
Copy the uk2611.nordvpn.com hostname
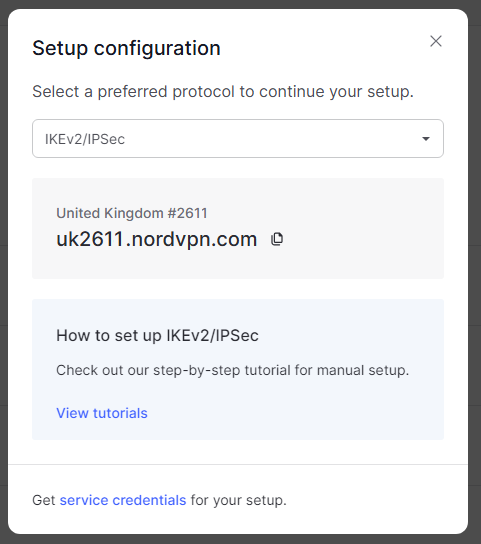coord(277,239)
